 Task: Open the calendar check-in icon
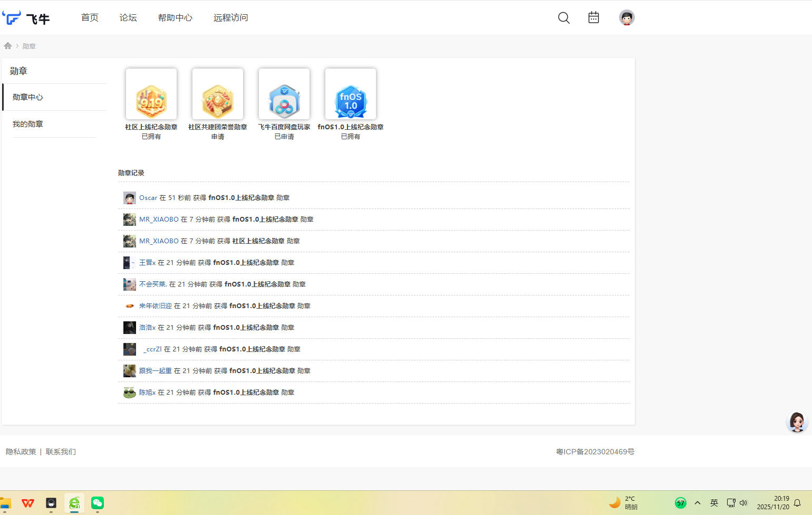[594, 17]
